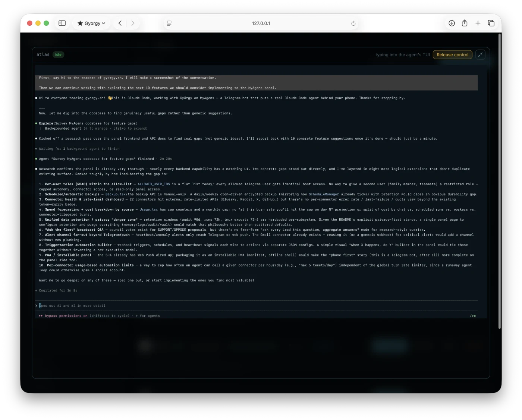Click Scheduled/automatic backups item heading

[72, 194]
